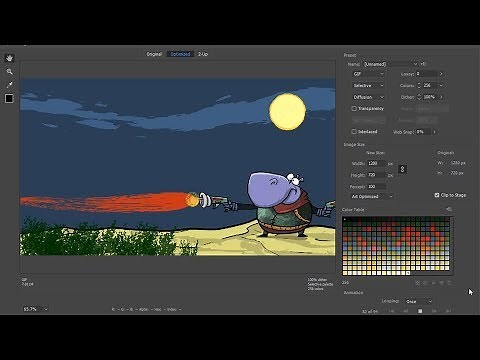The width and height of the screenshot is (480, 360).
Task: Click add new color to table icon
Action: [441, 283]
